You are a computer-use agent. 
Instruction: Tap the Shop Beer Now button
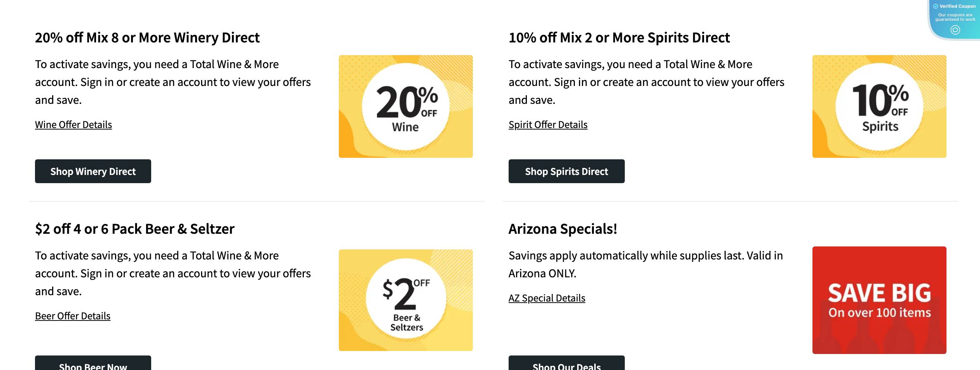click(x=93, y=363)
